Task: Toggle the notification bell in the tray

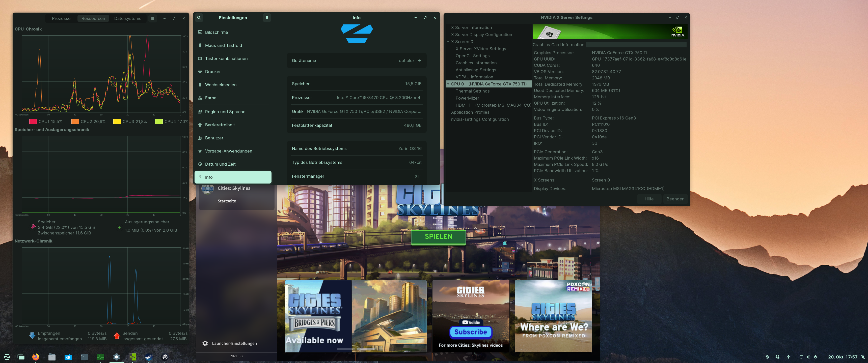Action: [863, 357]
